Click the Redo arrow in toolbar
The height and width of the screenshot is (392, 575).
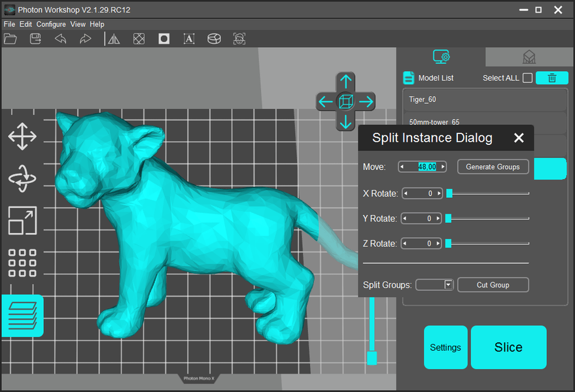click(x=85, y=39)
